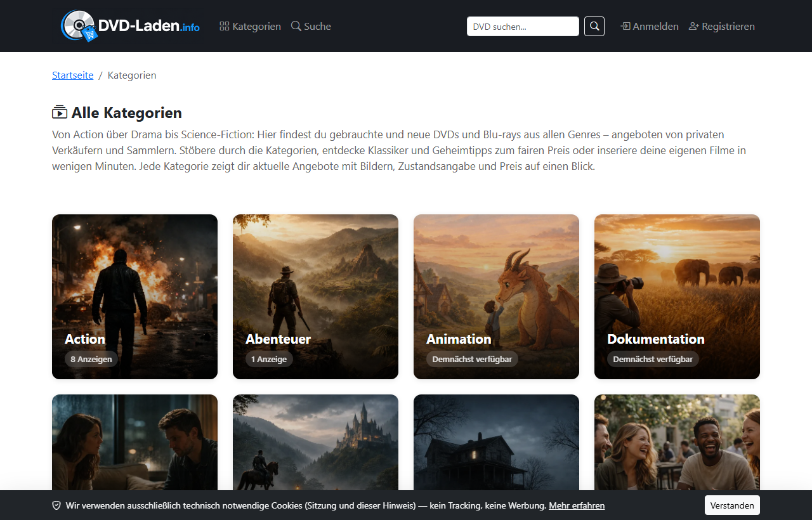Click the "Kategorien" breadcrumb text

132,75
